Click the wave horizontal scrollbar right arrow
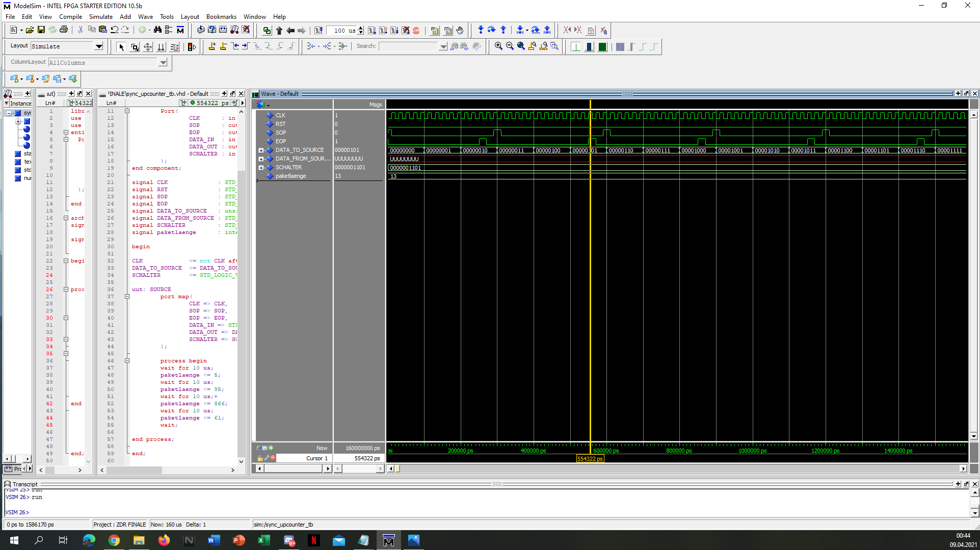The width and height of the screenshot is (980, 550). tap(963, 468)
